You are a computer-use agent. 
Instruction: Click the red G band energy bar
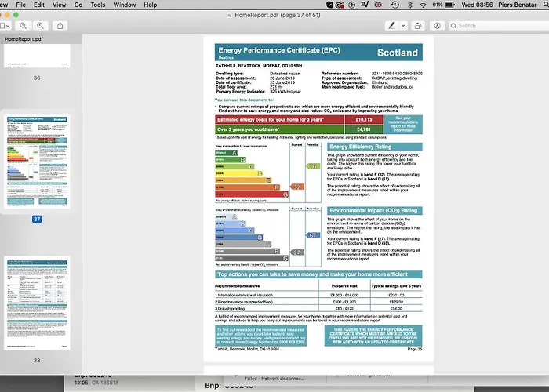click(252, 194)
